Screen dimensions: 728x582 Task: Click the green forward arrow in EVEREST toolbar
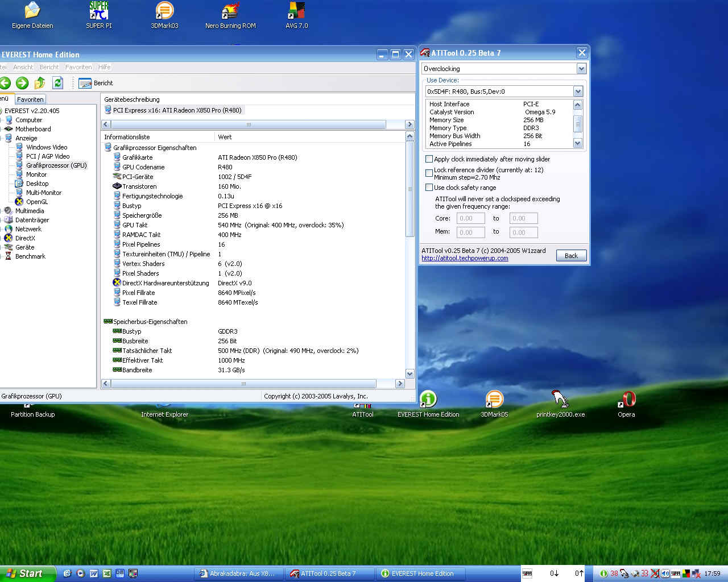point(22,83)
